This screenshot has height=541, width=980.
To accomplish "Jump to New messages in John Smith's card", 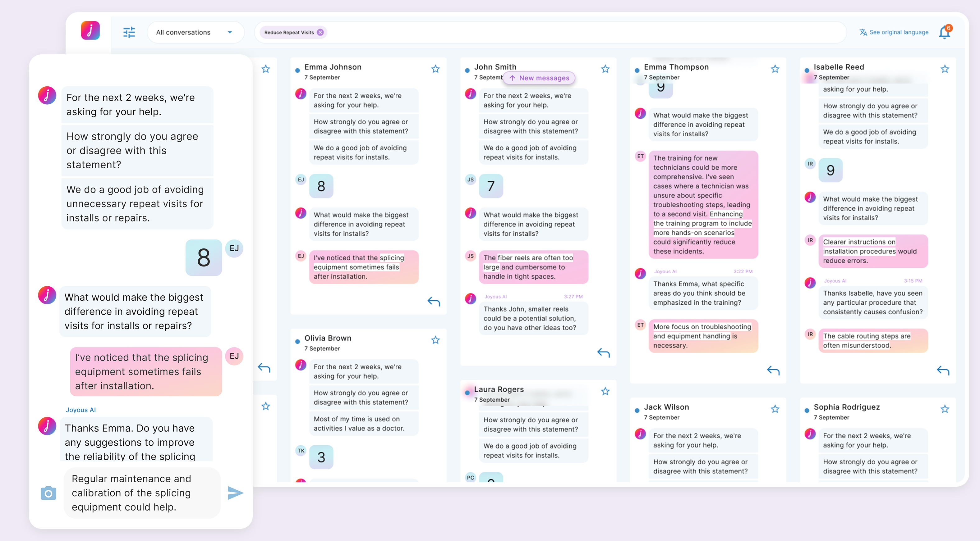I will click(x=539, y=78).
